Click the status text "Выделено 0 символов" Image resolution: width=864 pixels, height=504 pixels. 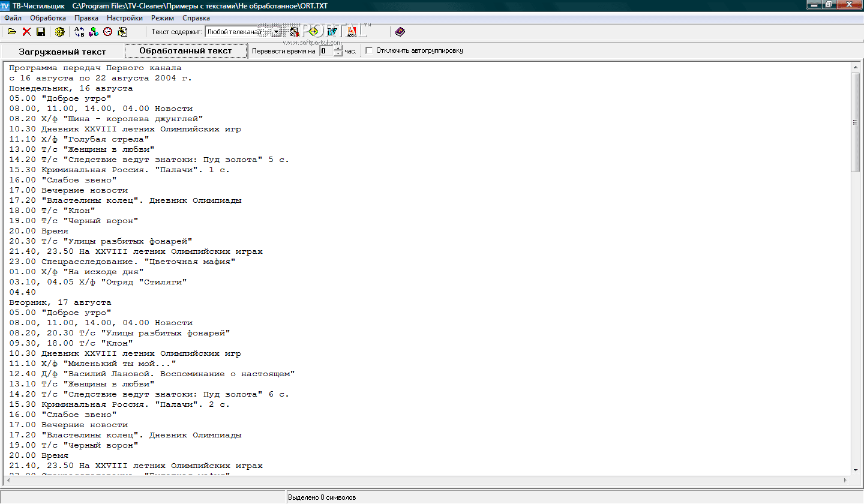point(322,497)
